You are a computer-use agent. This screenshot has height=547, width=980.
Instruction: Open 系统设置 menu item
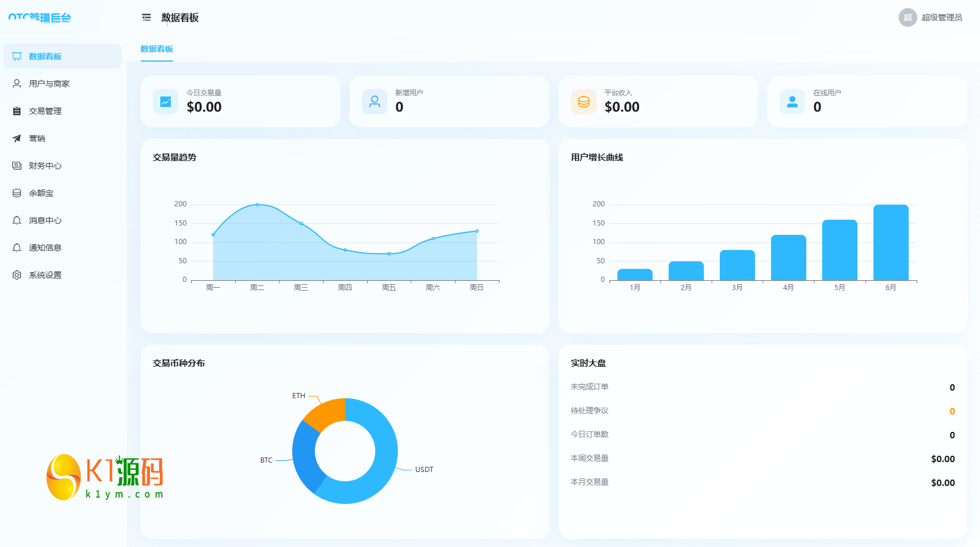tap(63, 275)
